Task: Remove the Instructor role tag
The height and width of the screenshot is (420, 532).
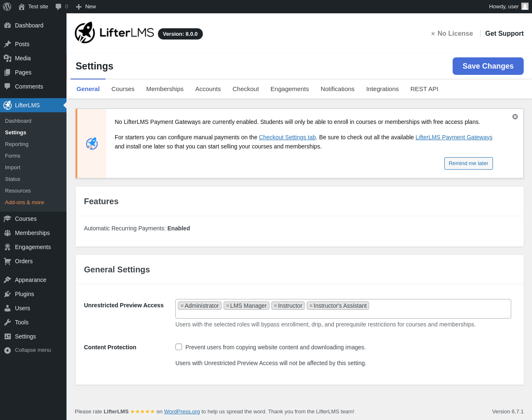Action: click(276, 306)
